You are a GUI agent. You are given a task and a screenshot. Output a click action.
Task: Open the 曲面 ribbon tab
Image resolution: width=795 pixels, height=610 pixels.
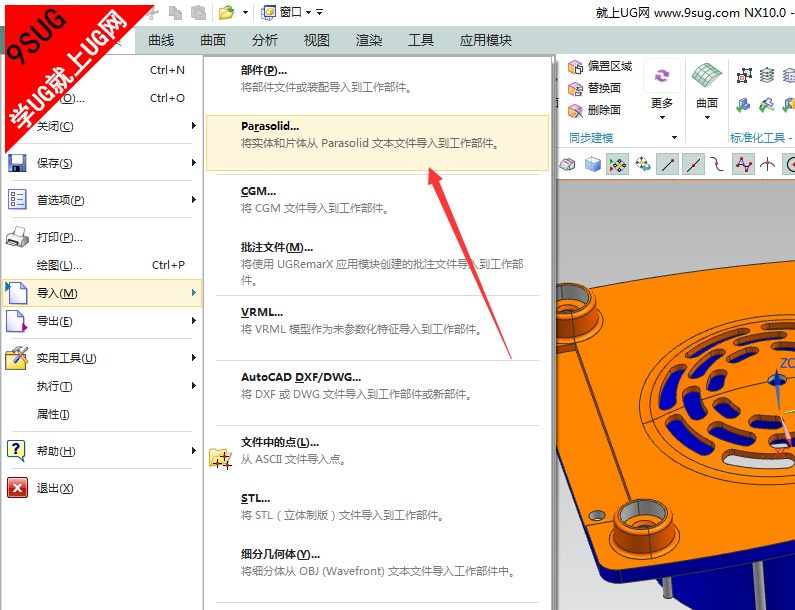click(212, 40)
